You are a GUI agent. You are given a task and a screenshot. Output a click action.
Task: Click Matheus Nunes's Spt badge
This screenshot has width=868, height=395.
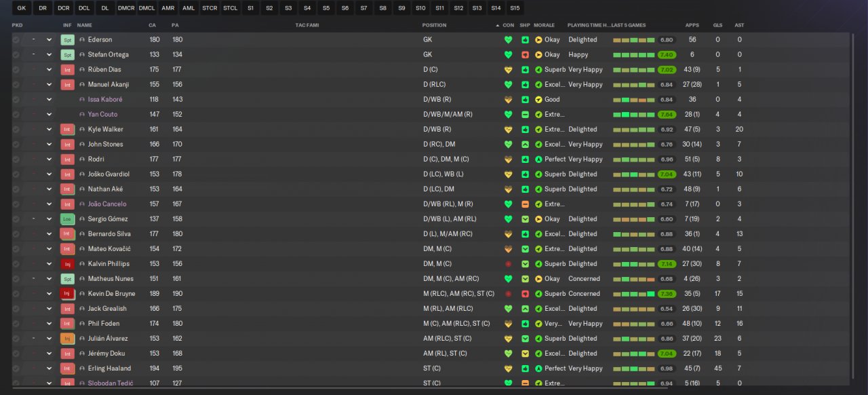[x=67, y=278]
